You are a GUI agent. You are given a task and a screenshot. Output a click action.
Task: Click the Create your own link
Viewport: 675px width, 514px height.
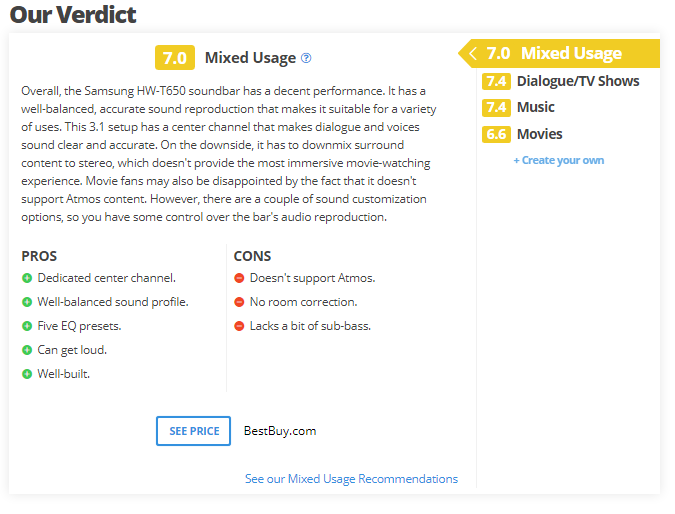tap(559, 160)
